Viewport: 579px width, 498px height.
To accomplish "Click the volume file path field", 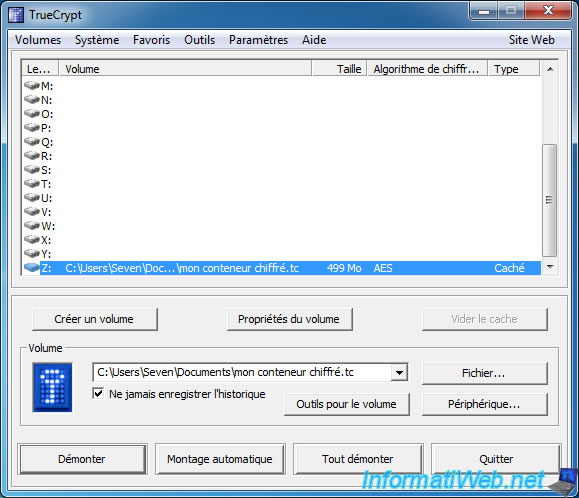I will click(x=243, y=372).
